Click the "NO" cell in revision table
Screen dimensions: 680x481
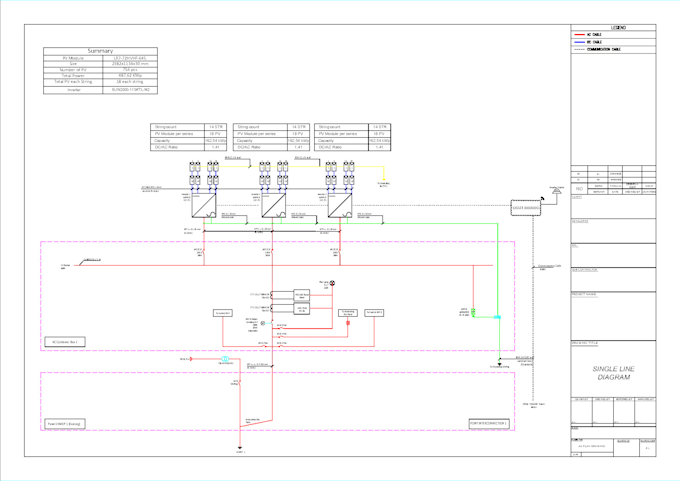coord(579,189)
